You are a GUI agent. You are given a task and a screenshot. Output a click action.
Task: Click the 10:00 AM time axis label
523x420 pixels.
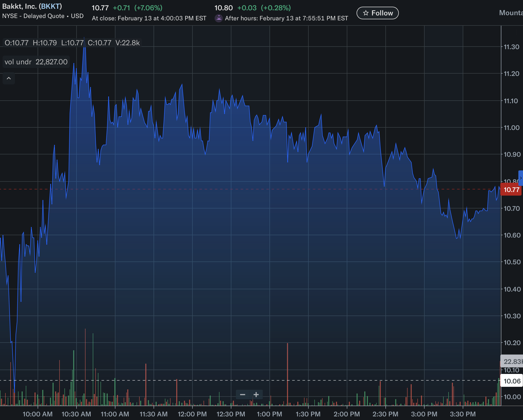click(38, 414)
